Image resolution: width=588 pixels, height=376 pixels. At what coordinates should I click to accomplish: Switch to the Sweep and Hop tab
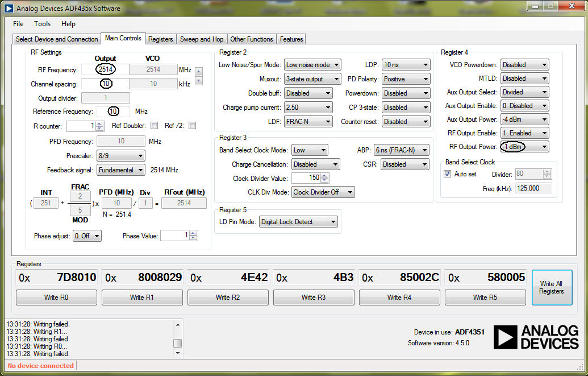pyautogui.click(x=202, y=39)
